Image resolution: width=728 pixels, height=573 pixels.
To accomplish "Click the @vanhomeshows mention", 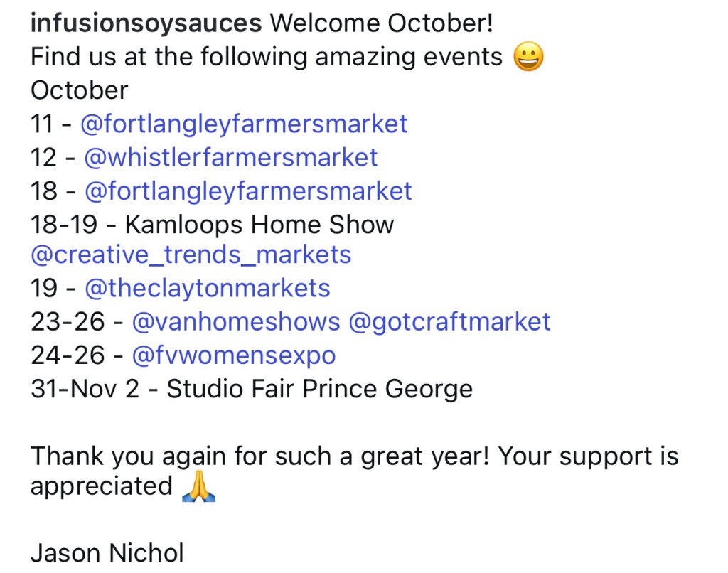I will [236, 321].
